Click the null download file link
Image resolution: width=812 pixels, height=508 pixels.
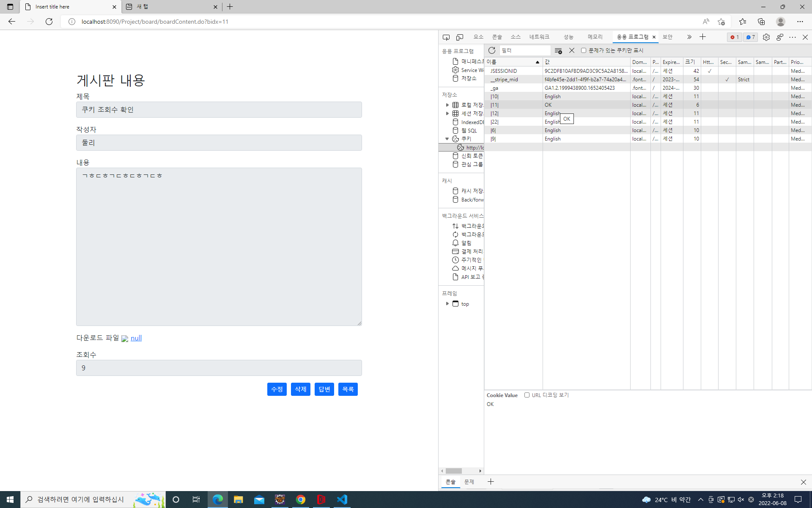[136, 338]
